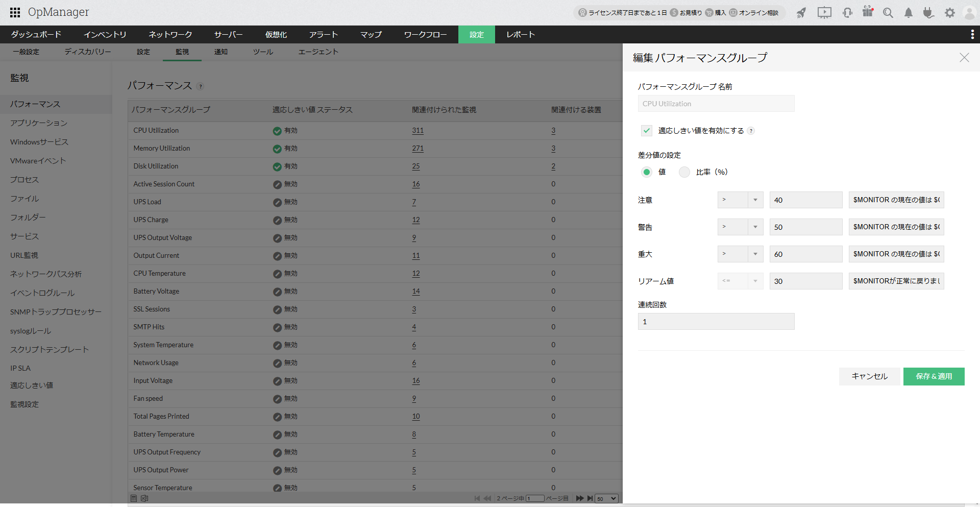Open URL監視 in the sidebar
The height and width of the screenshot is (507, 980).
(x=24, y=255)
